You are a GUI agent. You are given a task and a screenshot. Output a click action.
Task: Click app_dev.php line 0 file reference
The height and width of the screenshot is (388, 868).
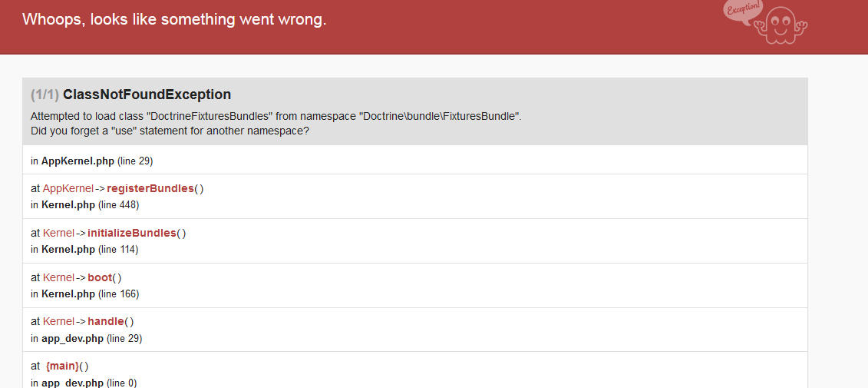pos(84,383)
